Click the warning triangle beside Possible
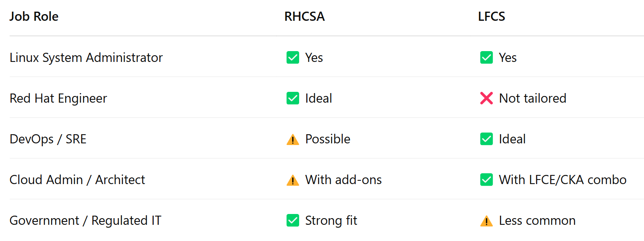 (x=293, y=139)
